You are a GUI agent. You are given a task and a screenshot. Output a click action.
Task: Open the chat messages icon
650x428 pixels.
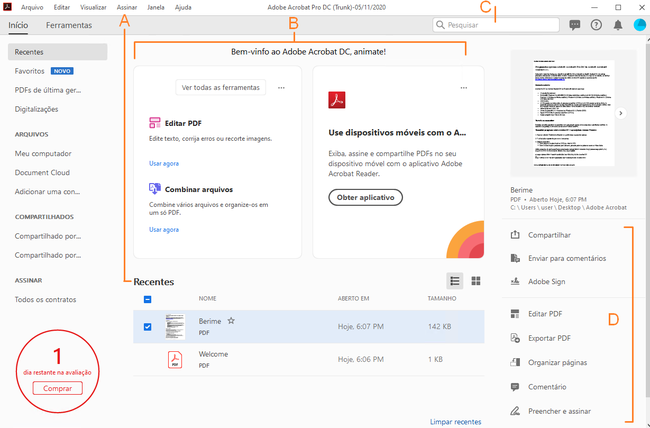tap(575, 25)
